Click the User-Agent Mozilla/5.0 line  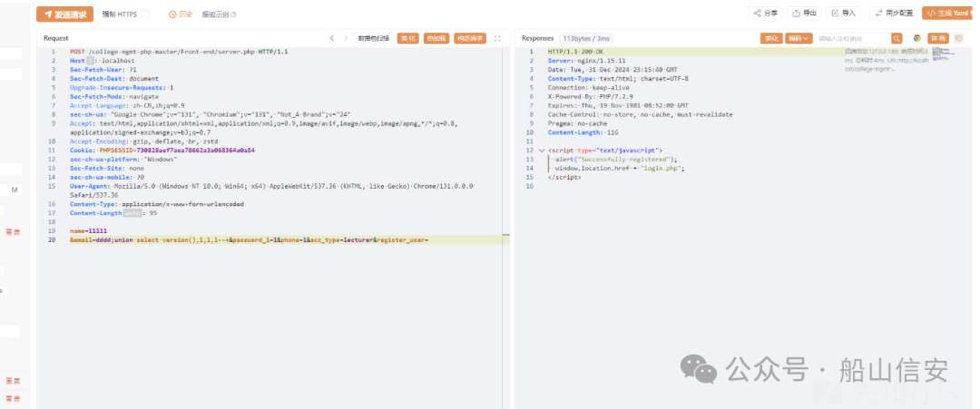tap(274, 191)
